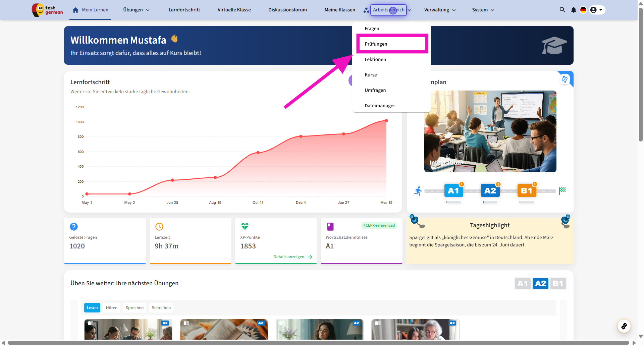Viewport: 644px width, 346px height.
Task: Expand the Übungen dropdown menu
Action: click(136, 10)
